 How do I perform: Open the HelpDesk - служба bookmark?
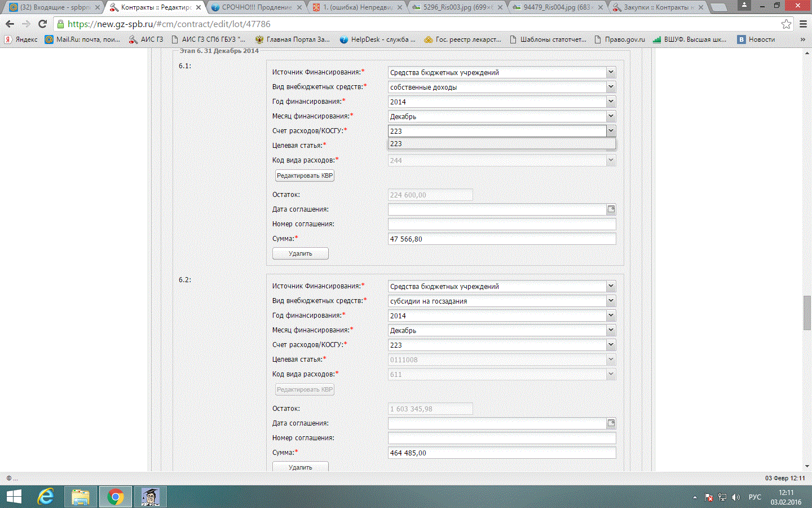(377, 40)
